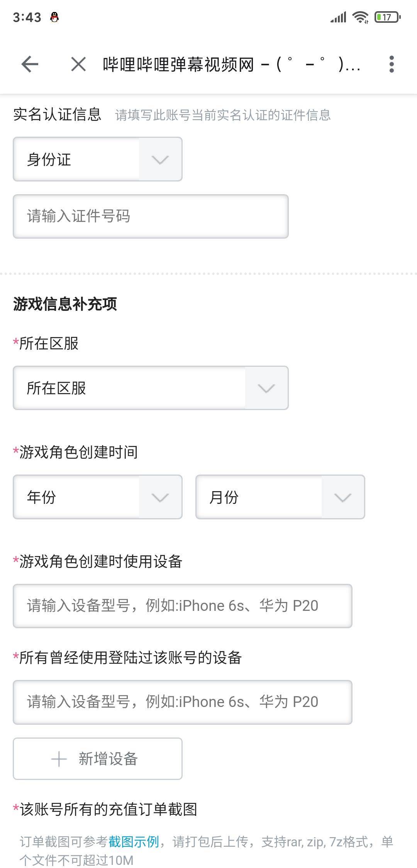This screenshot has height=868, width=417.
Task: Focus the 请输入证件号码 input field
Action: click(x=151, y=216)
